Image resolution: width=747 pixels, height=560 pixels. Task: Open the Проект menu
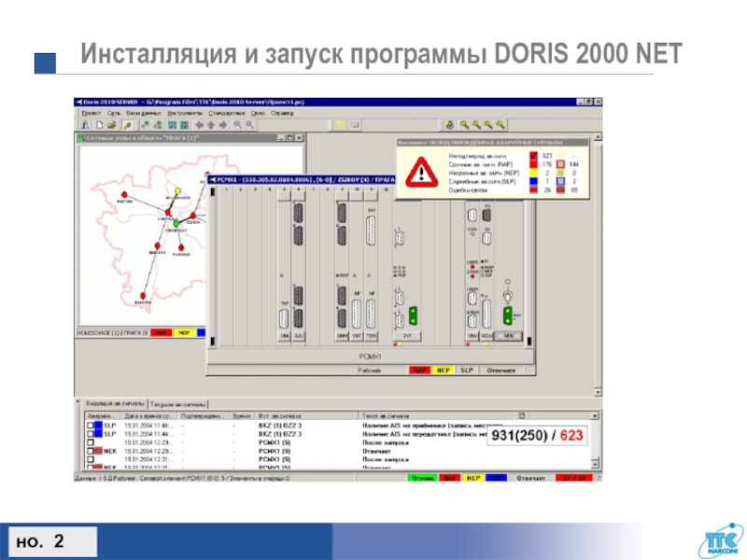point(91,113)
